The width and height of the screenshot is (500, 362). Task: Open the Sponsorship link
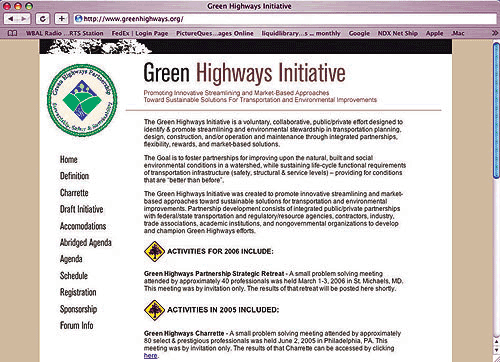tap(78, 309)
